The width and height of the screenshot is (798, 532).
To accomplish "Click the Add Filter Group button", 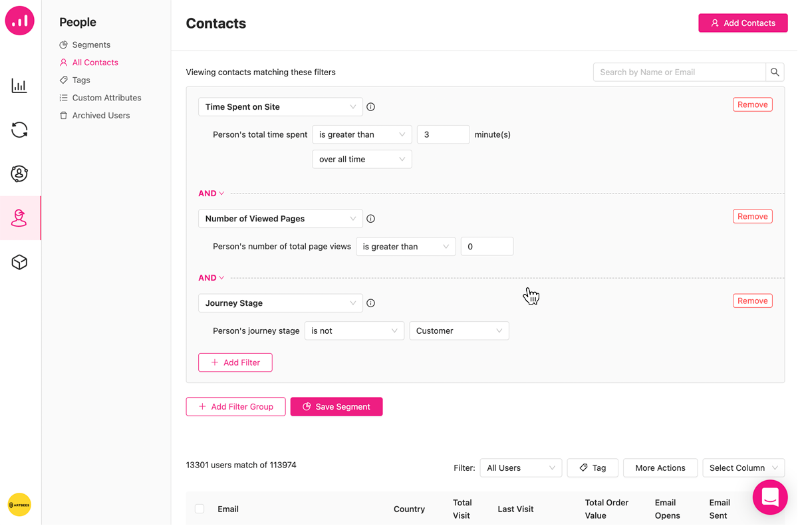I will click(235, 407).
